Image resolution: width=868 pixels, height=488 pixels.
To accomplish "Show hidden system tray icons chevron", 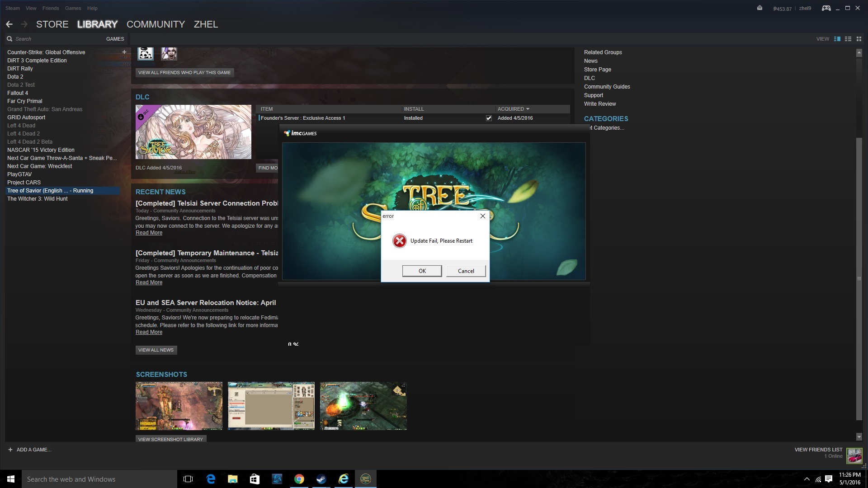I will pyautogui.click(x=807, y=479).
